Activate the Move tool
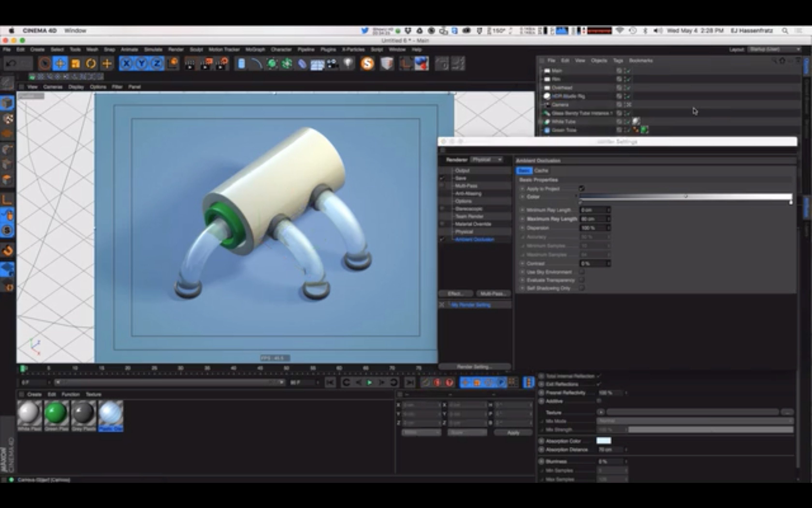 [60, 63]
